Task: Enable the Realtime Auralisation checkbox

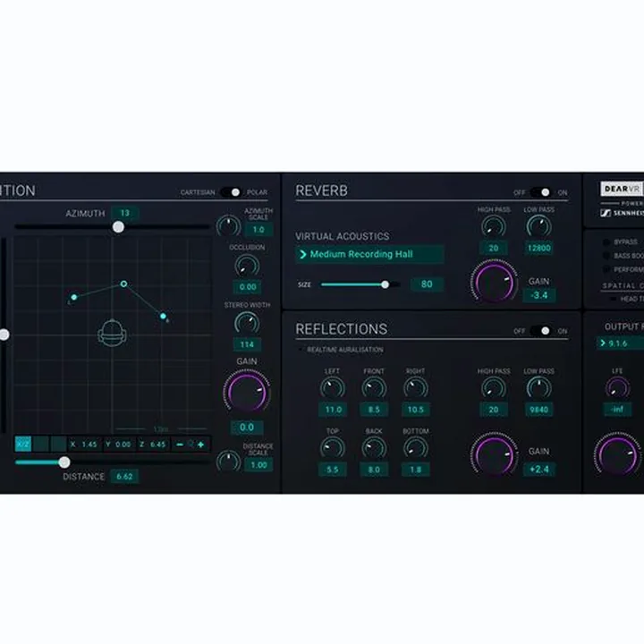Action: (x=301, y=350)
